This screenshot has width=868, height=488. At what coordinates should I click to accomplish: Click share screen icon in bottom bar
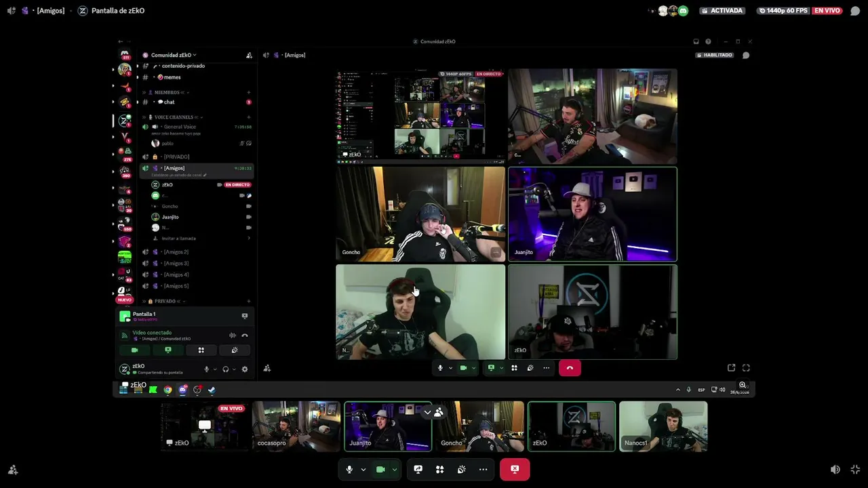[418, 469]
